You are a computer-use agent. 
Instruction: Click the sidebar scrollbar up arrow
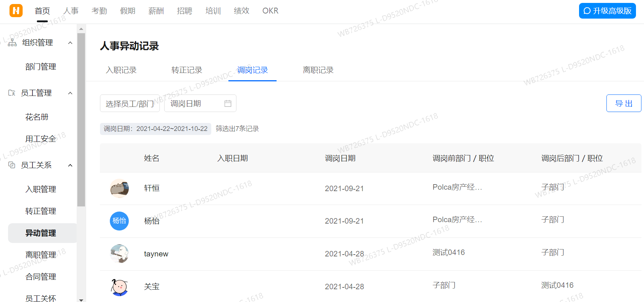tap(81, 28)
